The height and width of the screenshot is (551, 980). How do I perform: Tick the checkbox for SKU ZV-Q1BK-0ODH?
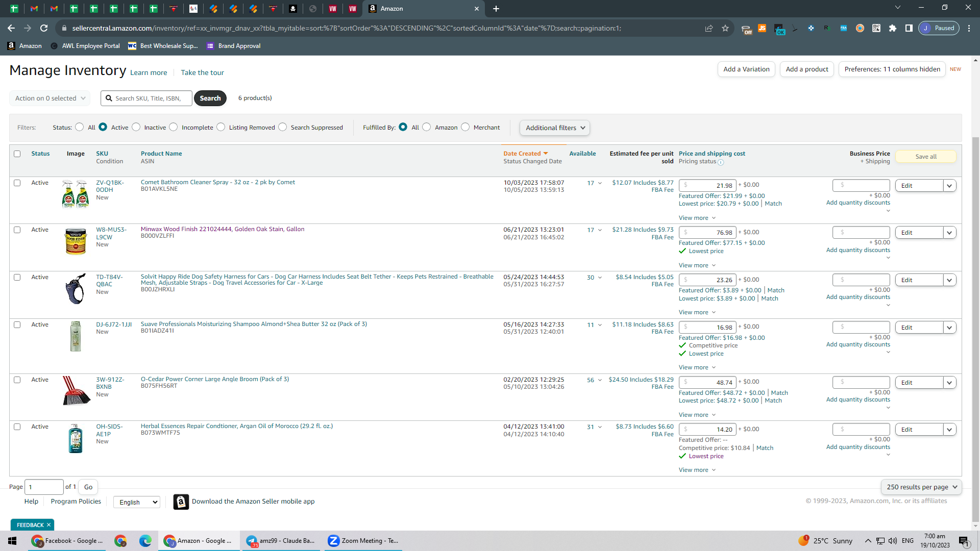[x=17, y=183]
